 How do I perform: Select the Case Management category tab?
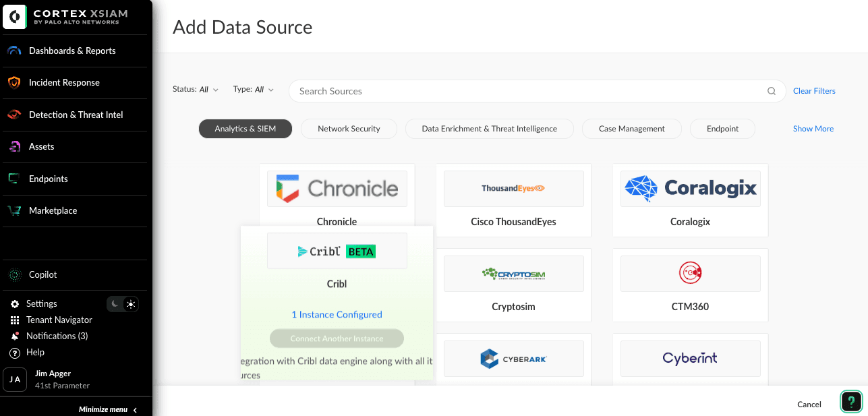coord(631,129)
